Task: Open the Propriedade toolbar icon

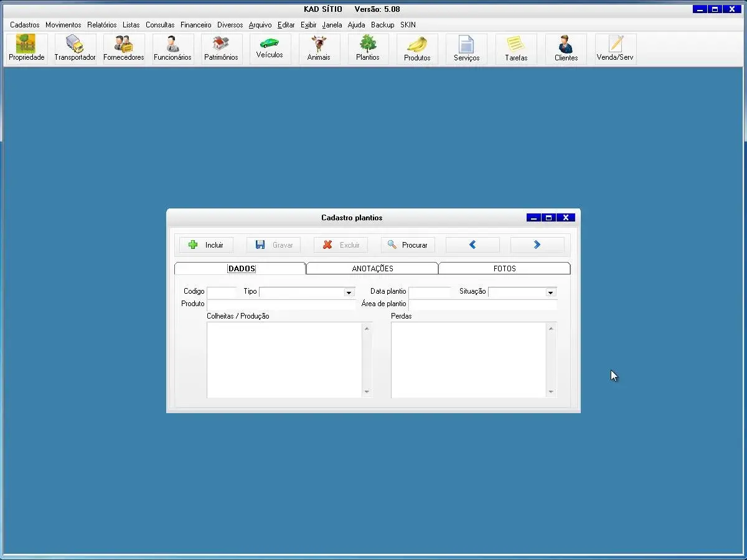Action: tap(26, 49)
